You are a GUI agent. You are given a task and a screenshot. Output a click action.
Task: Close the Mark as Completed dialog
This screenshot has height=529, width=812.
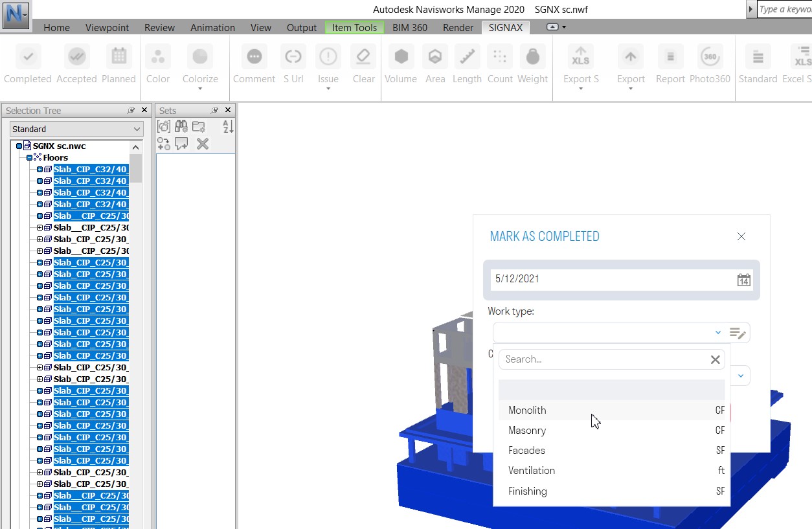[741, 237]
